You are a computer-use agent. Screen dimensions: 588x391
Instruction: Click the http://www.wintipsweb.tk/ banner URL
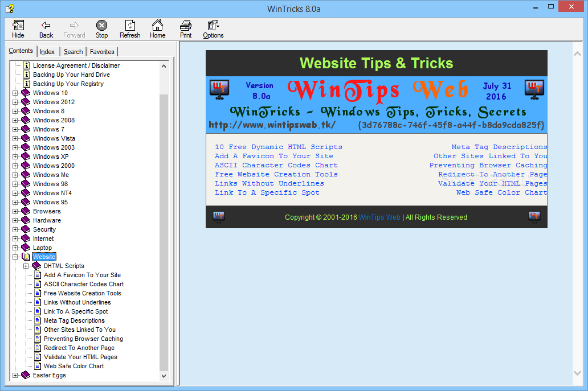pos(272,125)
